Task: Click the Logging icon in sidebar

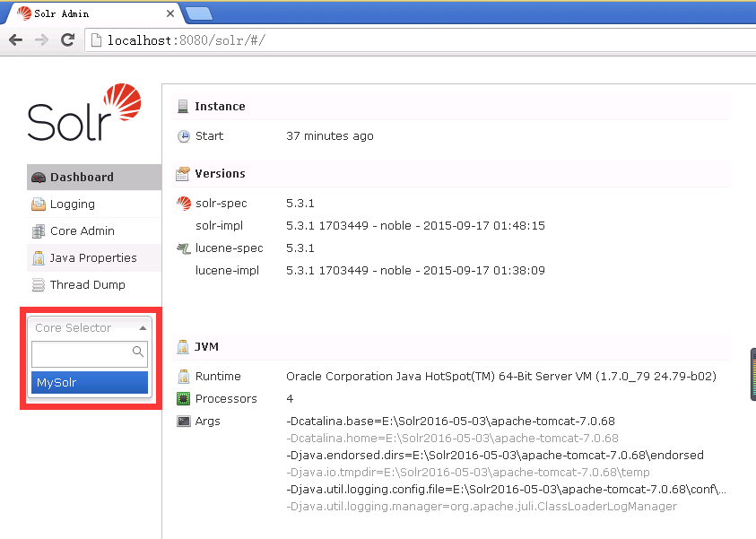Action: click(x=39, y=204)
